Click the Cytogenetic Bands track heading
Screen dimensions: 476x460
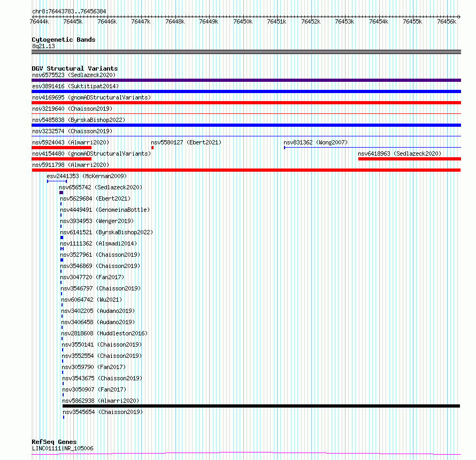coord(64,40)
